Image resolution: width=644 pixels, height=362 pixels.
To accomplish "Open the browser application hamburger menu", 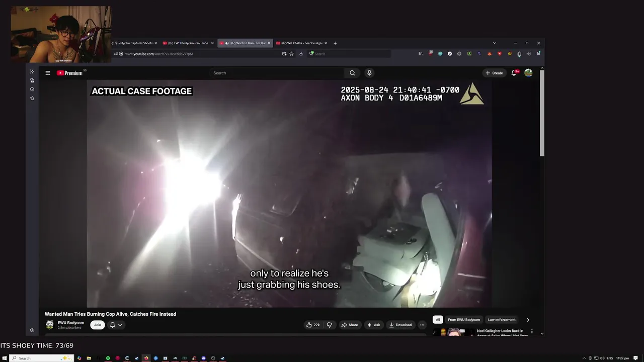I will (538, 54).
